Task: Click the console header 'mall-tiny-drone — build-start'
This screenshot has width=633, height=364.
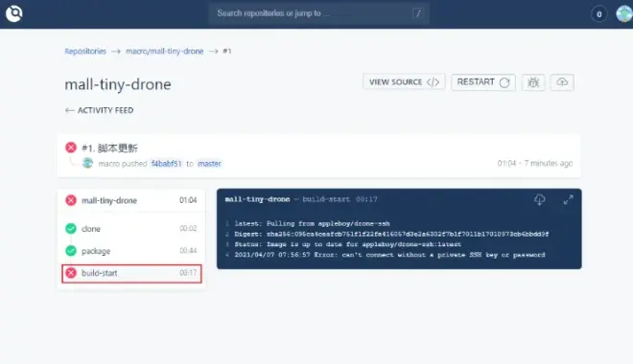Action: tap(301, 199)
